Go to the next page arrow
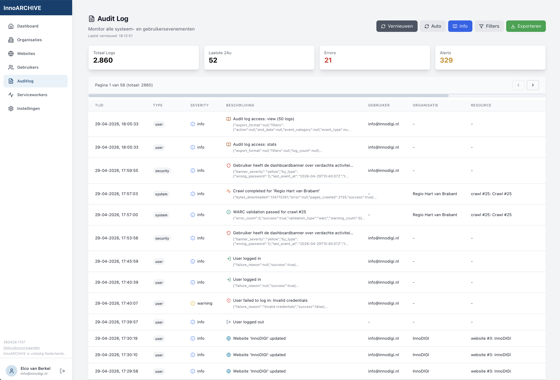This screenshot has width=560, height=380. (533, 85)
